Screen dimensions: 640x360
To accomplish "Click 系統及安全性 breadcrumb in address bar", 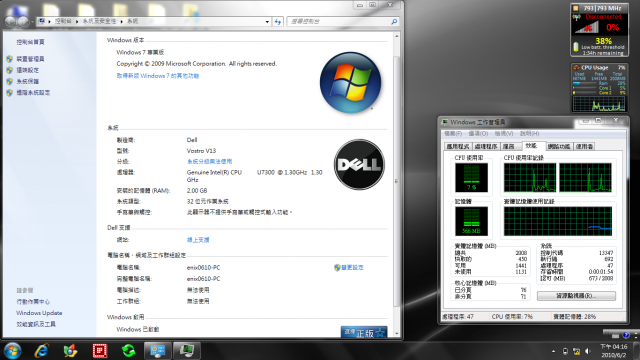I will pos(99,21).
